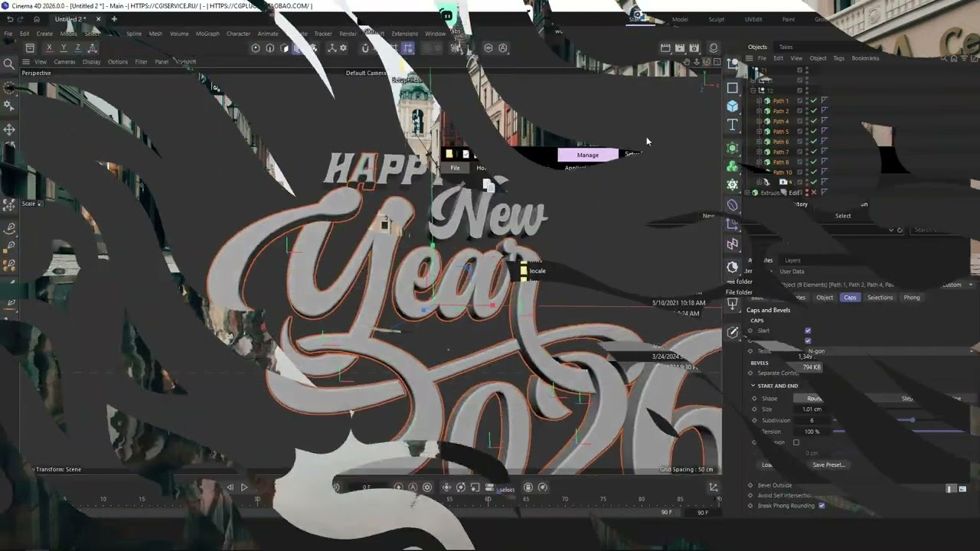Toggle Path 6 enabled green checkmark
The image size is (980, 551).
pos(814,142)
